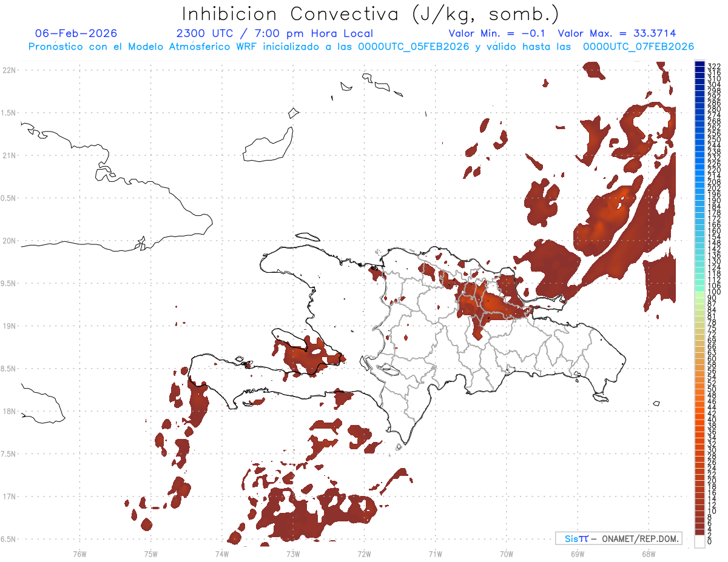Click the 75W longitude label
This screenshot has width=728, height=562.
[150, 554]
